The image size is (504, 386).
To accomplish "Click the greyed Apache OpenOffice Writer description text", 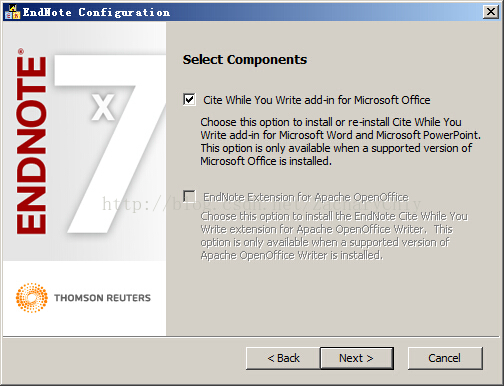I will coord(333,236).
